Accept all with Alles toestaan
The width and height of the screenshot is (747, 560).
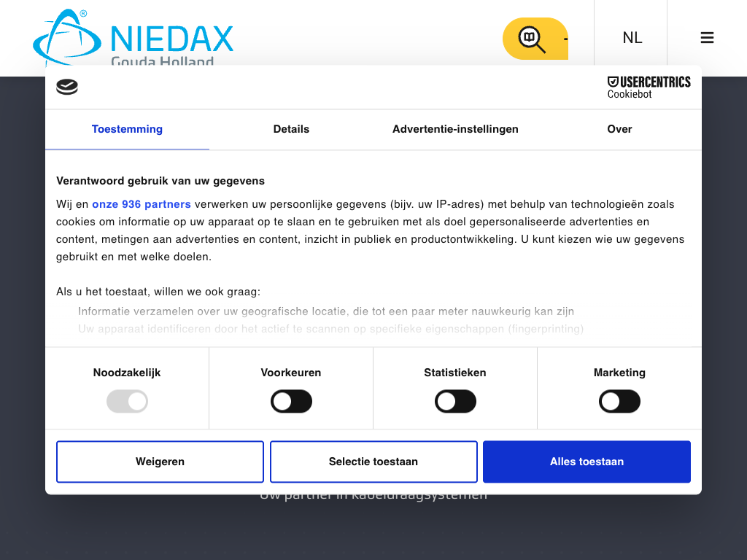coord(587,462)
